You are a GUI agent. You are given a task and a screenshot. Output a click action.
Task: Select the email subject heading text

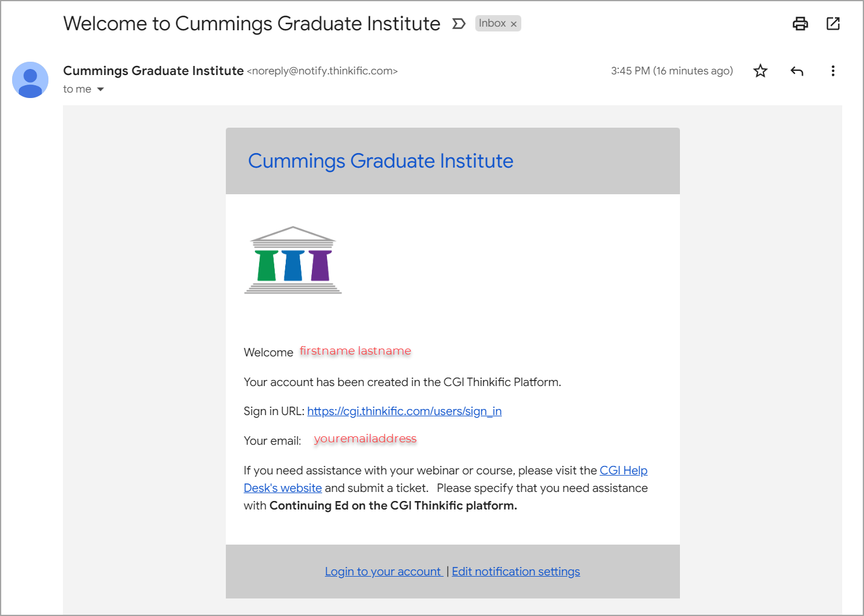click(252, 23)
